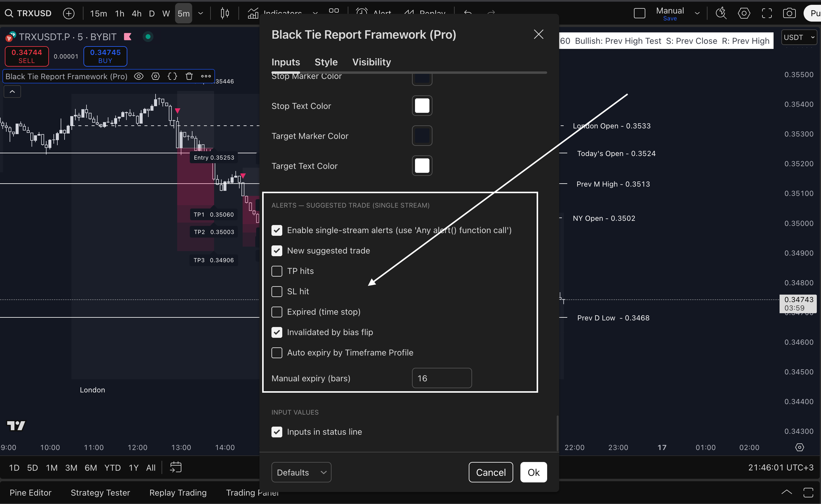
Task: Hide the Black Tie indicator eye icon
Action: (139, 76)
